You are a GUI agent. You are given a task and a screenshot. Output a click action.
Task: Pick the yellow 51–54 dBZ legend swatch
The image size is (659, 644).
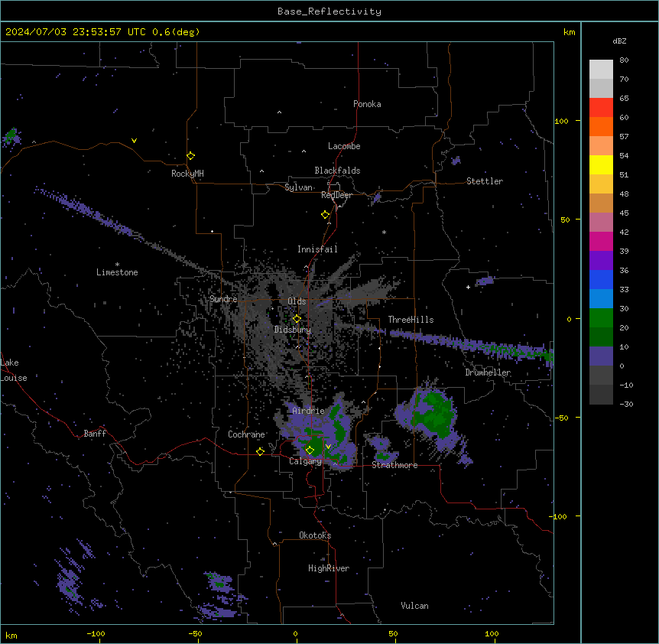click(x=601, y=164)
